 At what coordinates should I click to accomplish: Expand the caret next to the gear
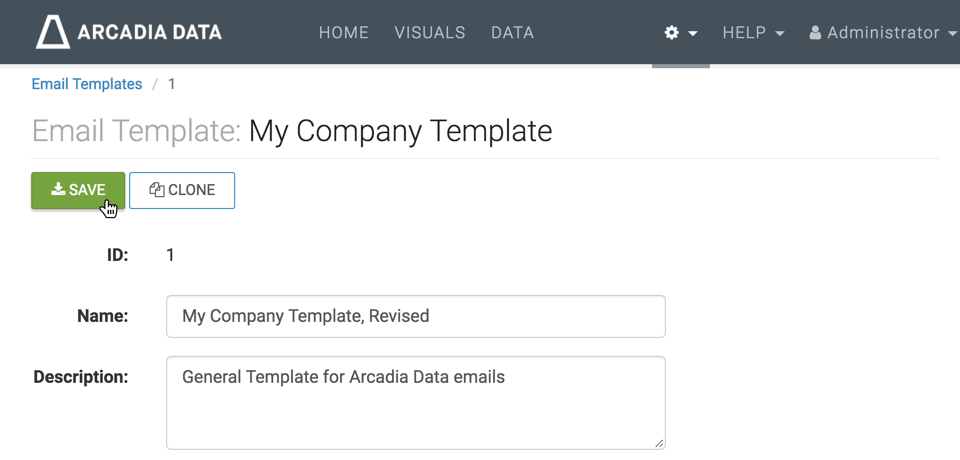click(693, 34)
